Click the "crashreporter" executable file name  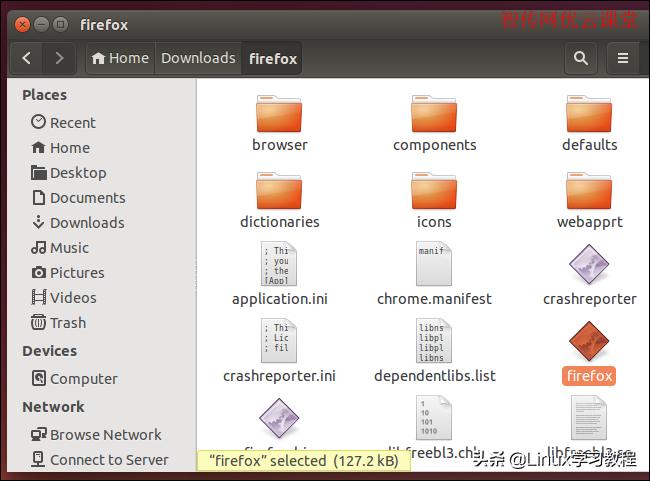589,299
